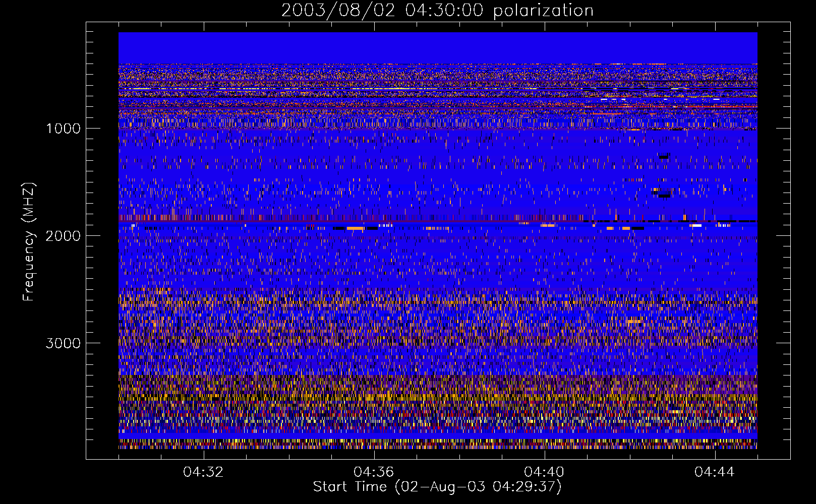Click the 3000 frequency axis label
The height and width of the screenshot is (504, 816).
63,343
